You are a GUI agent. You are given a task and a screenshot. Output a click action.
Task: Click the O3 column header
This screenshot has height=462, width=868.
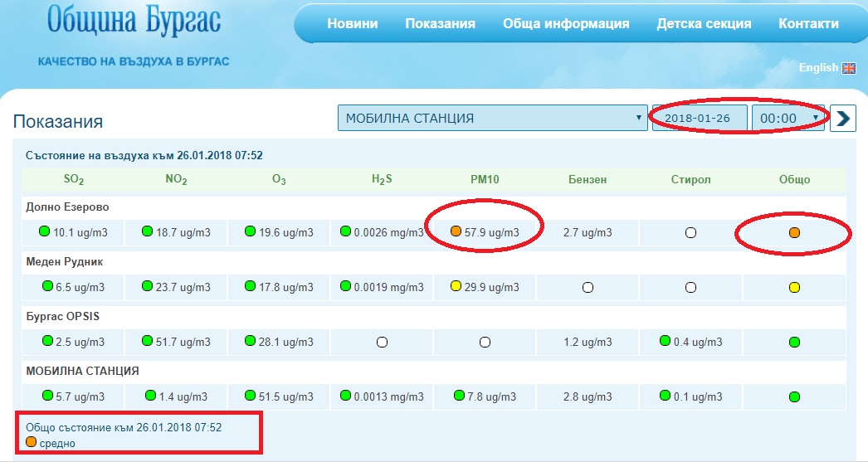(279, 179)
